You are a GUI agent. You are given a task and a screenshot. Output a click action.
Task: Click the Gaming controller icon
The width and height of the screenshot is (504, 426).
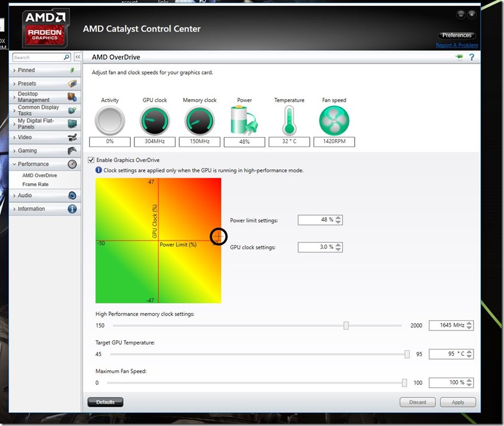[72, 150]
